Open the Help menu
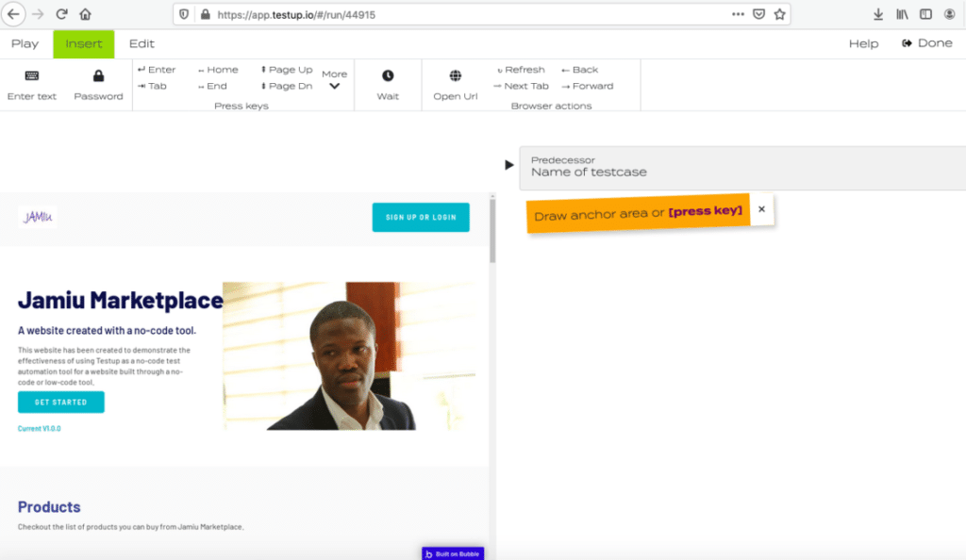 (864, 43)
